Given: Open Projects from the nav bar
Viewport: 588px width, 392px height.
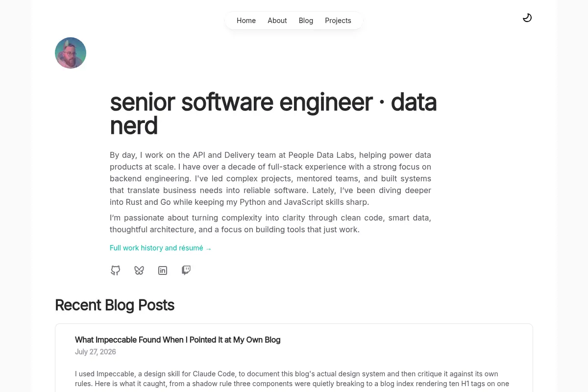Looking at the screenshot, I should click(338, 21).
